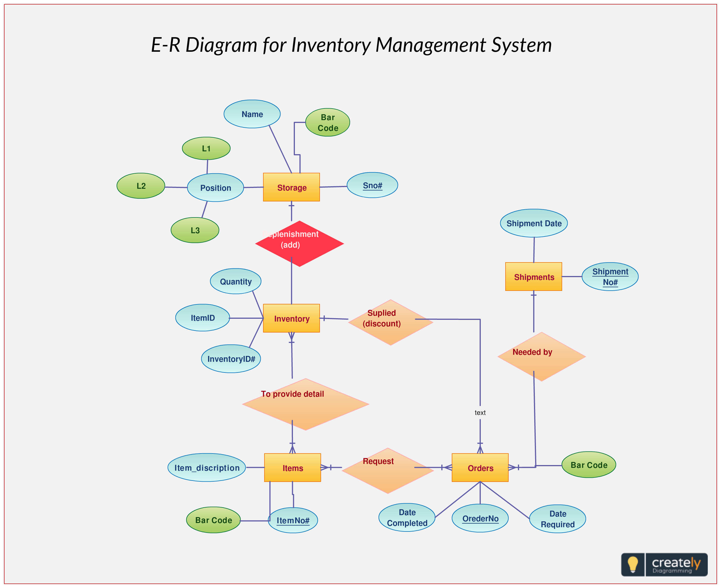Image resolution: width=721 pixels, height=588 pixels.
Task: Toggle the ItemNo# underlined key attribute
Action: (293, 520)
